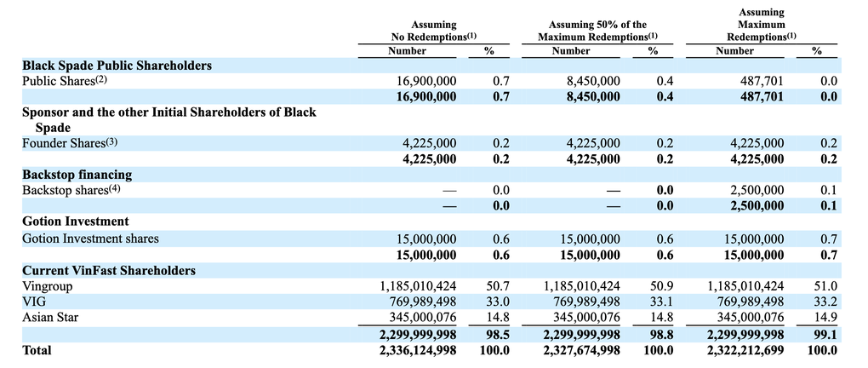Click the bold 'Gotion Investment' section heading
Image resolution: width=868 pixels, height=368 pixels.
pyautogui.click(x=75, y=221)
